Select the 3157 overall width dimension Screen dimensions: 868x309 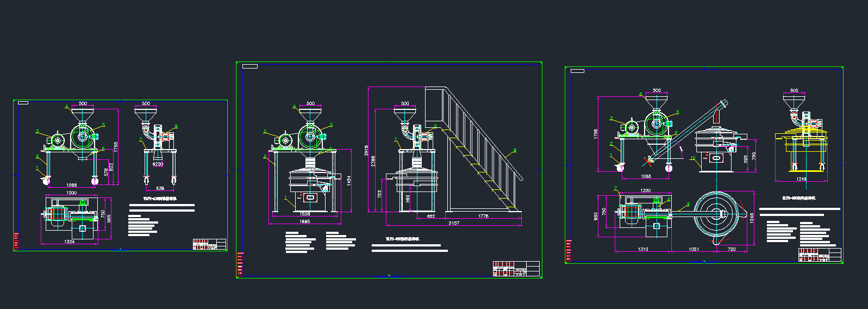click(454, 223)
